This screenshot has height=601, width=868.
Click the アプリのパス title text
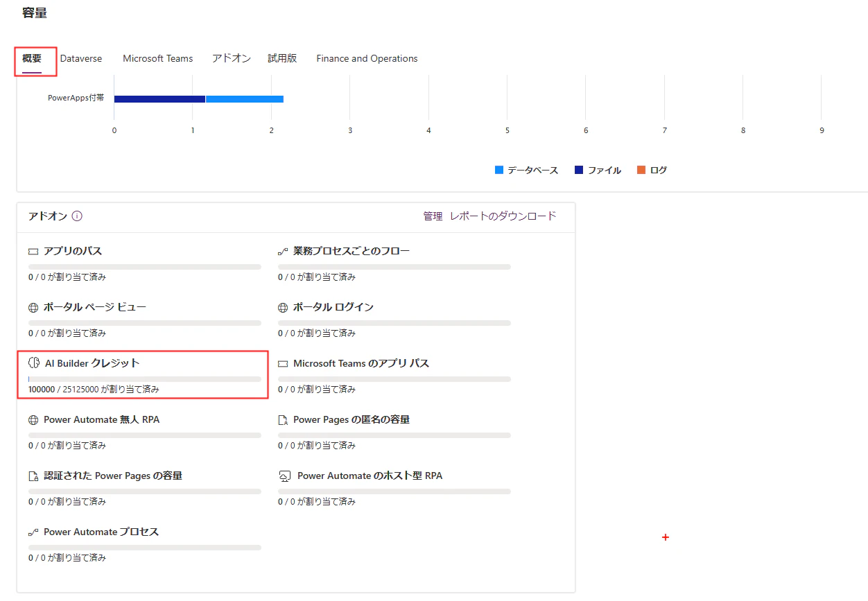coord(73,251)
